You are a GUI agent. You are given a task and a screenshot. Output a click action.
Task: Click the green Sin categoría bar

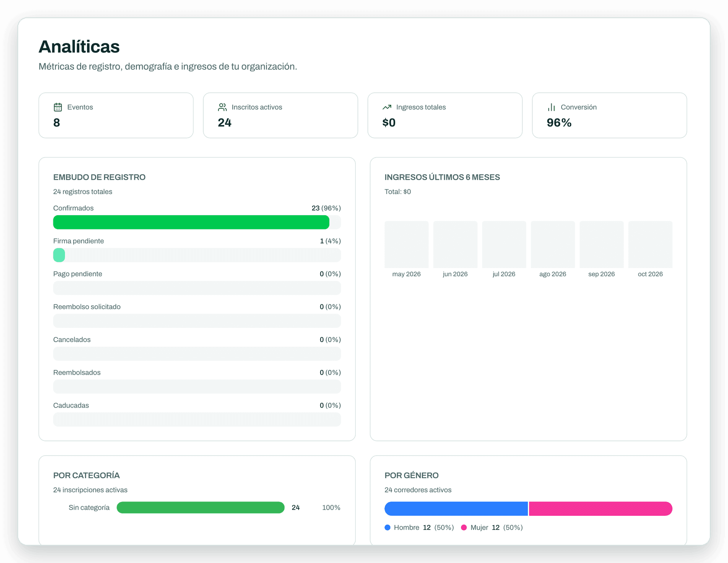201,508
